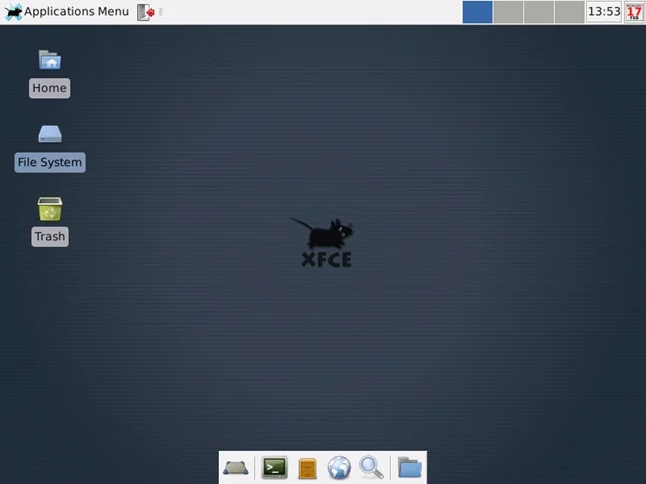
Task: Switch to the fourth workspace
Action: tap(569, 12)
